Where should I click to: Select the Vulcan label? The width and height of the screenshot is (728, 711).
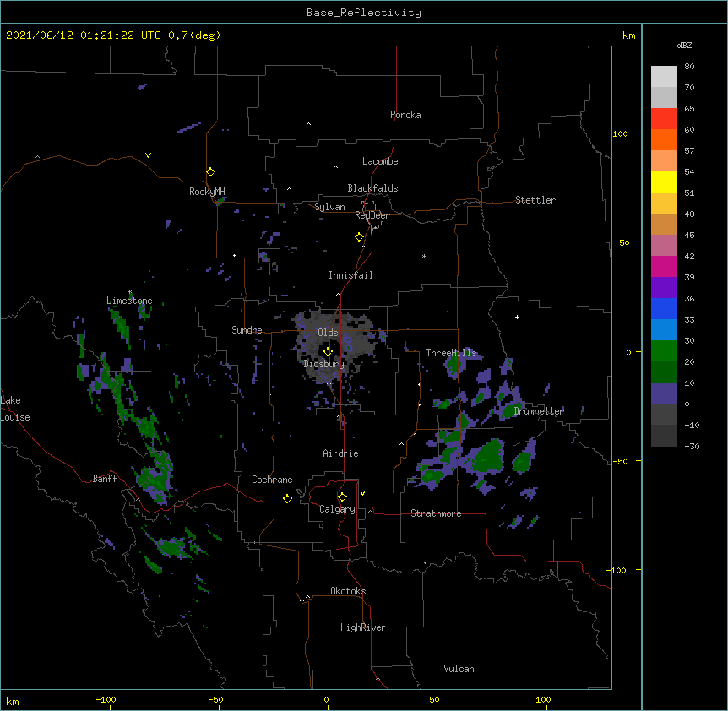pos(459,669)
